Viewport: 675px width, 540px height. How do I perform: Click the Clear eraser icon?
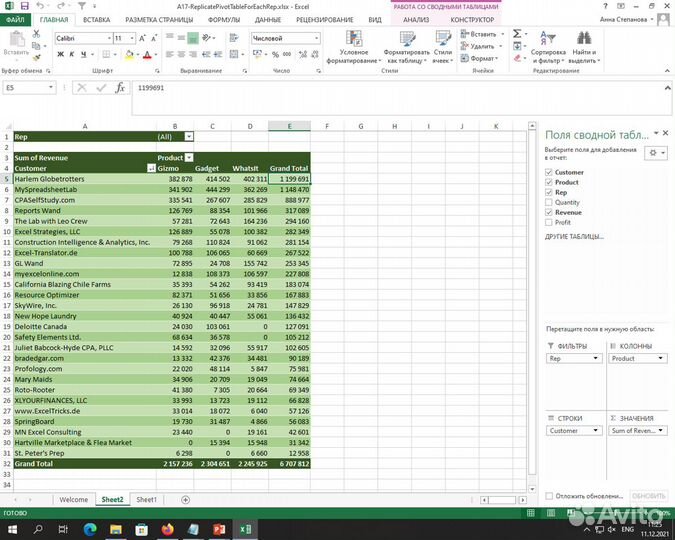coord(517,58)
